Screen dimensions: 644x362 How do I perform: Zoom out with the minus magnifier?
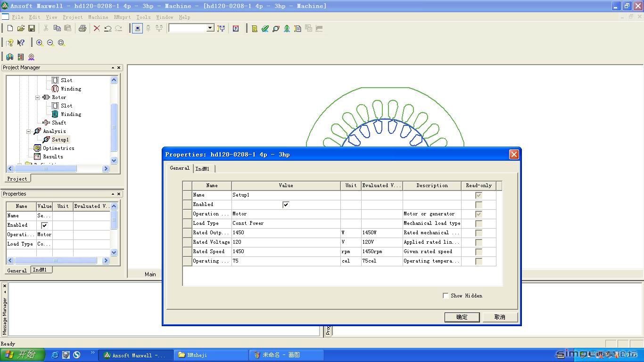(x=50, y=42)
